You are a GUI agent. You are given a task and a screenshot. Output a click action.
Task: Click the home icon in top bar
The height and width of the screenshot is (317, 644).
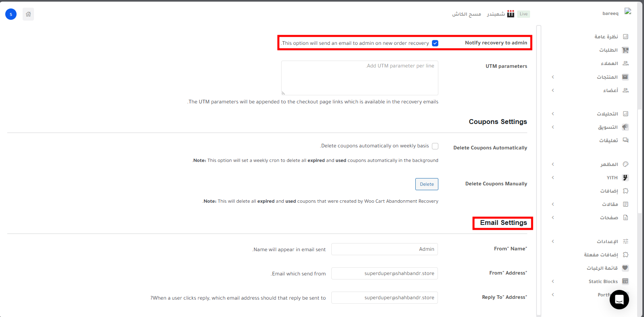click(x=28, y=14)
